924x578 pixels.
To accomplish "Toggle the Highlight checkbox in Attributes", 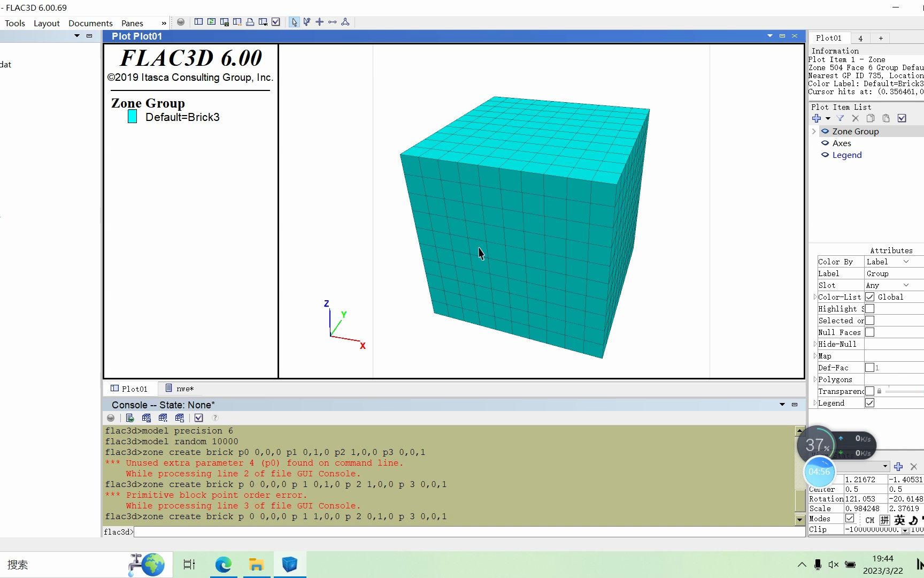I will [870, 309].
